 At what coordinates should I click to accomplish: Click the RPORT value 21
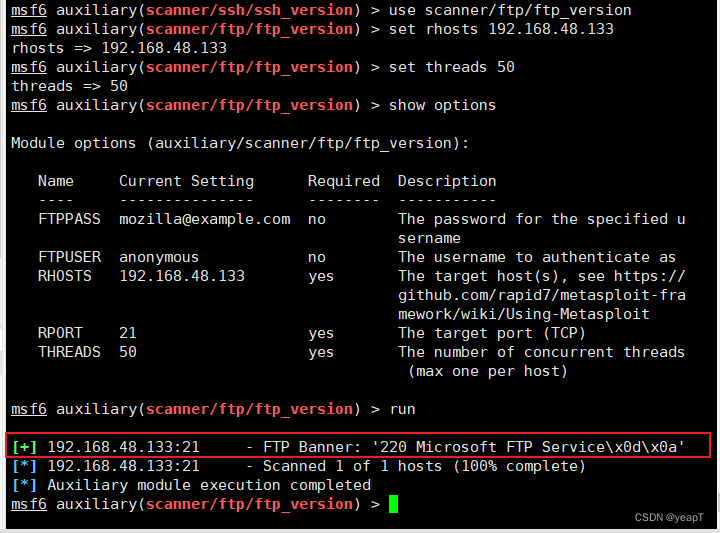[128, 333]
